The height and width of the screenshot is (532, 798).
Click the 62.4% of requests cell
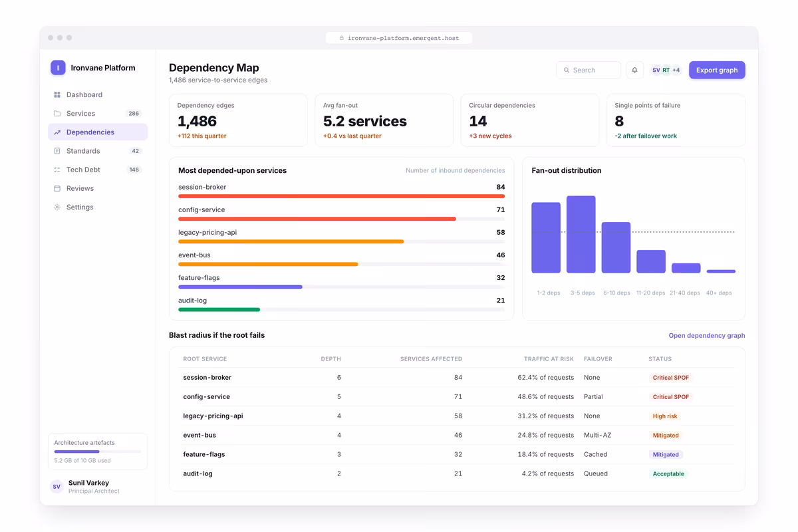545,378
